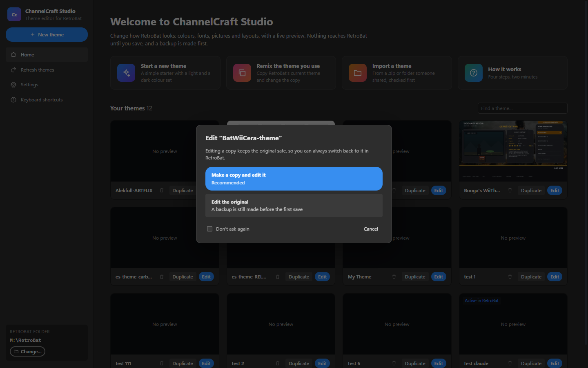Cancel the Edit BatWiiCera-theme dialog
The width and height of the screenshot is (588, 368).
[x=371, y=229]
